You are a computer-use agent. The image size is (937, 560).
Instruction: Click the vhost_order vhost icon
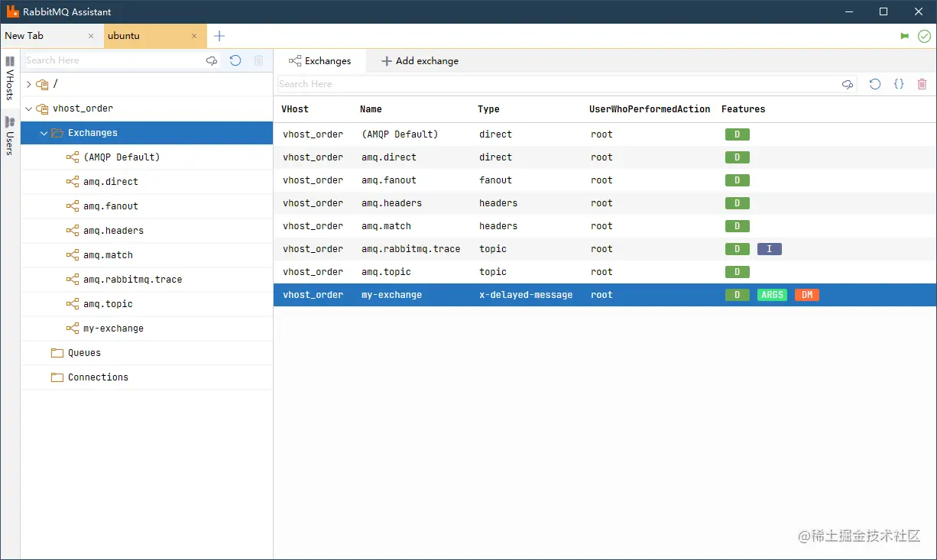tap(42, 108)
